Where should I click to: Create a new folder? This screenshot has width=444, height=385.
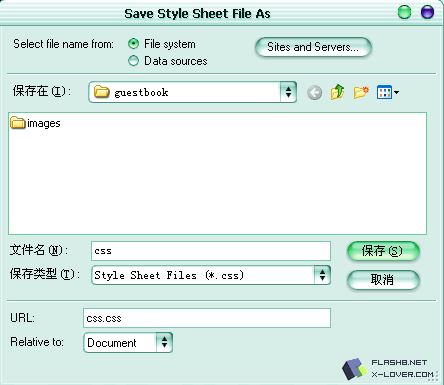(x=361, y=92)
